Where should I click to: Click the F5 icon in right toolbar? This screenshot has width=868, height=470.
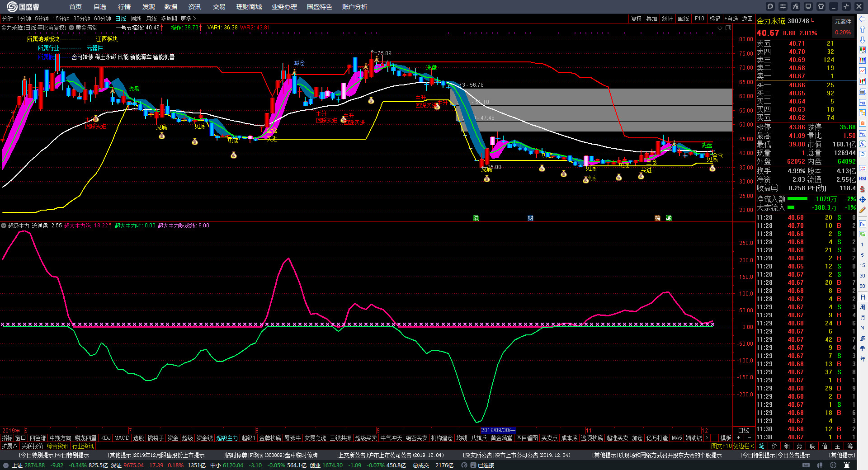pos(863,224)
